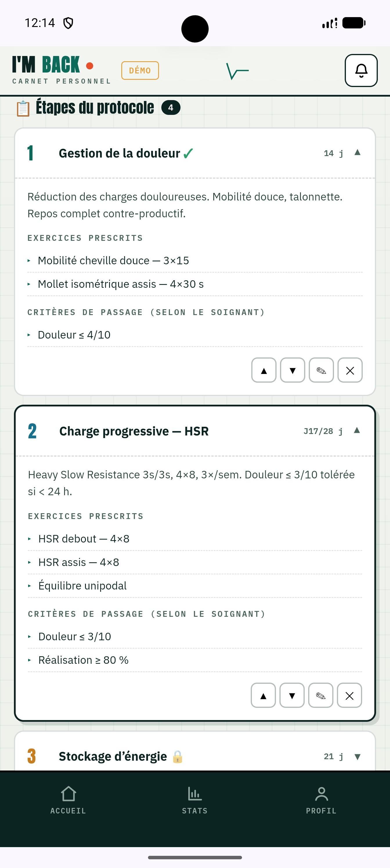Edit the Gestion de la douleur step
390x868 pixels.
pyautogui.click(x=321, y=370)
